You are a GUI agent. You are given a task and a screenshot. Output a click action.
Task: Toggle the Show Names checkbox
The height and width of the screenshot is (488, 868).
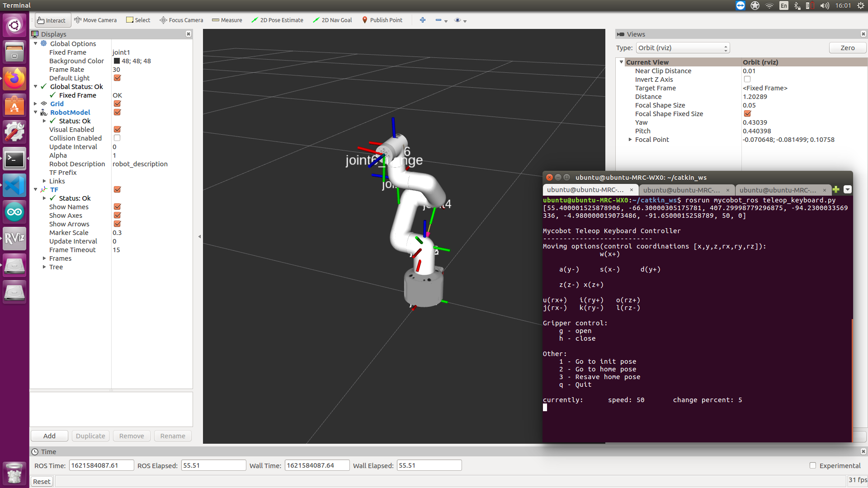[x=117, y=207]
